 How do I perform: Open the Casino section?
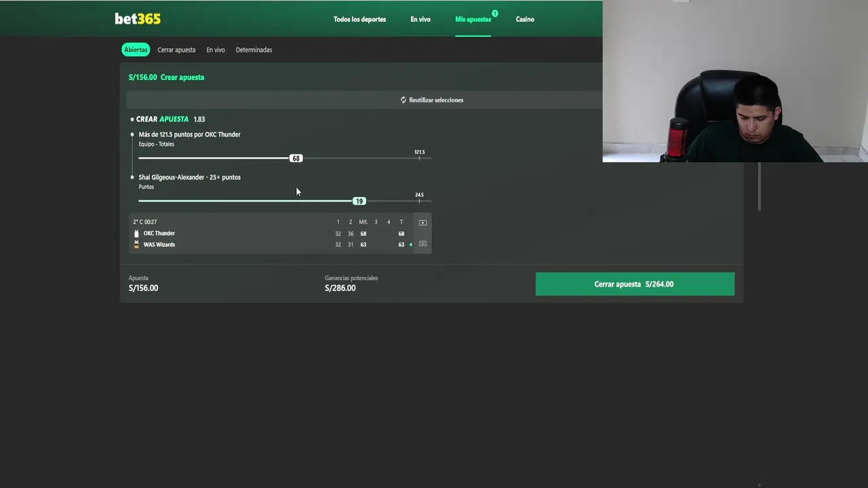525,19
